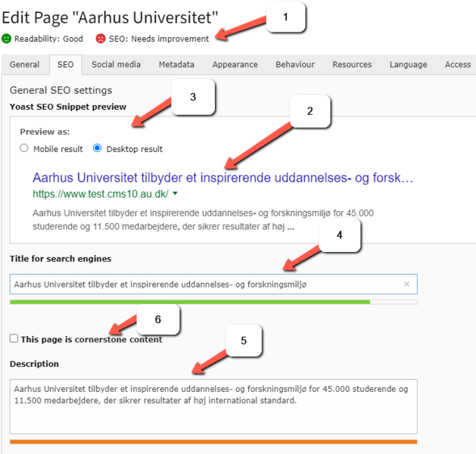
Task: Click the green test.cms10.au.dk URL
Action: click(x=101, y=194)
